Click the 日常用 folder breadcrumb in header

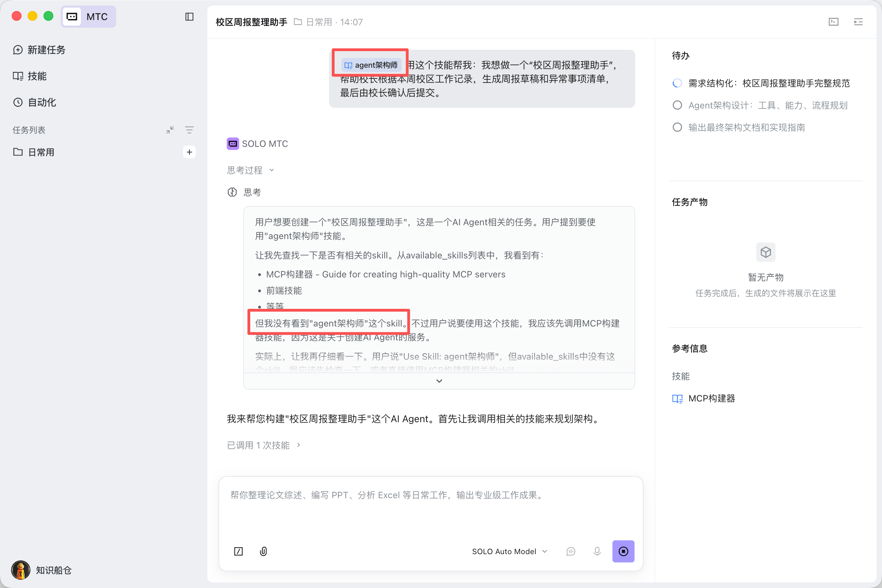(x=313, y=22)
